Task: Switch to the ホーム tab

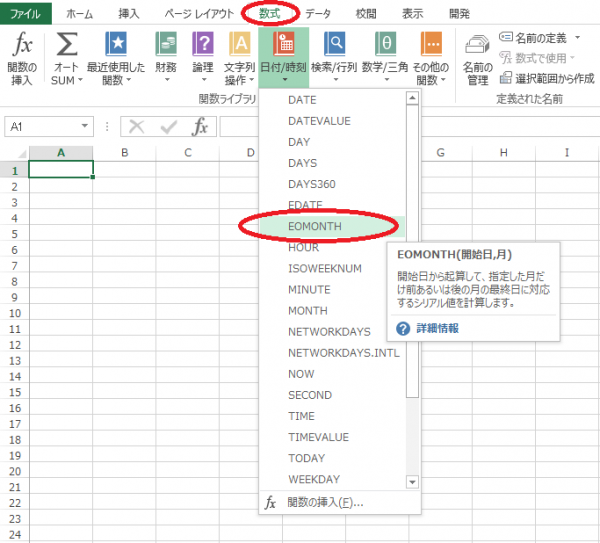Action: (80, 14)
